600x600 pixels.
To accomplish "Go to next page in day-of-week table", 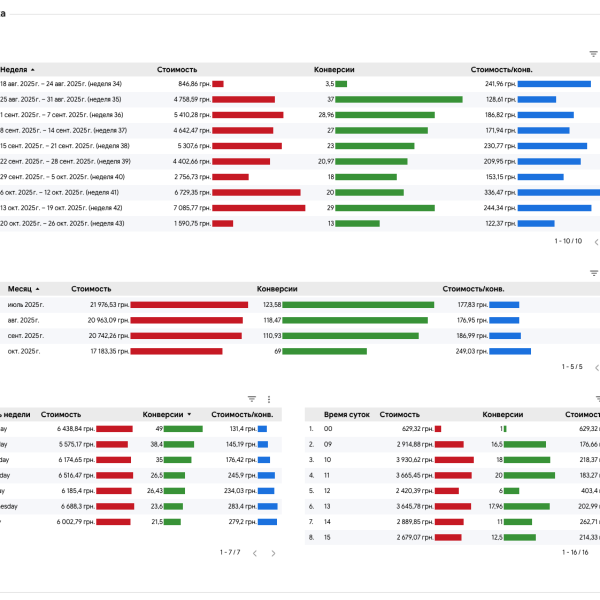I will (x=274, y=552).
